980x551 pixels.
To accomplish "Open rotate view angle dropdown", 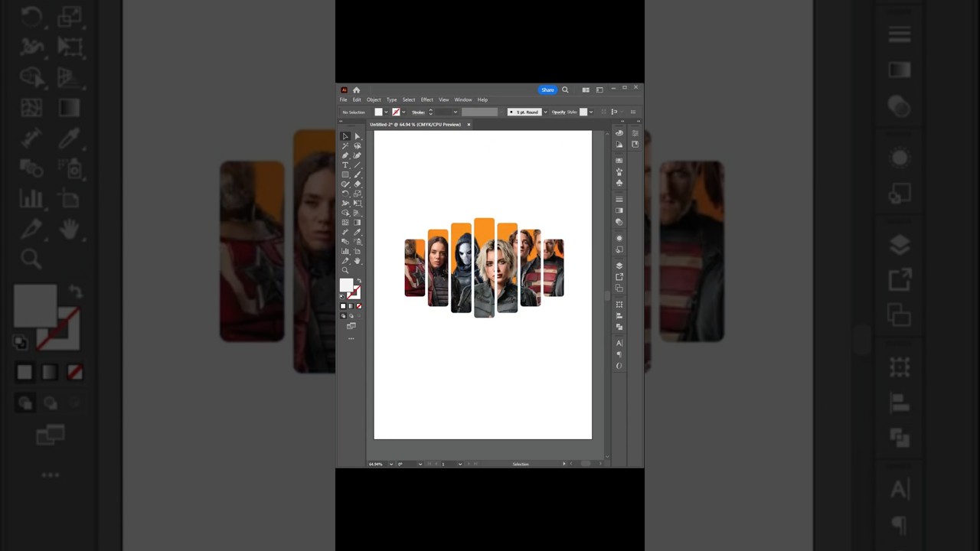I will (x=420, y=464).
